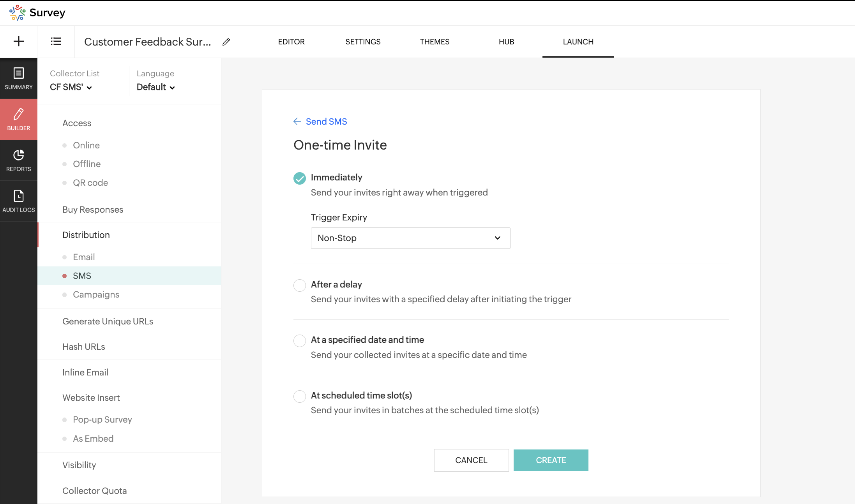Open the survey list menu icon

(56, 41)
